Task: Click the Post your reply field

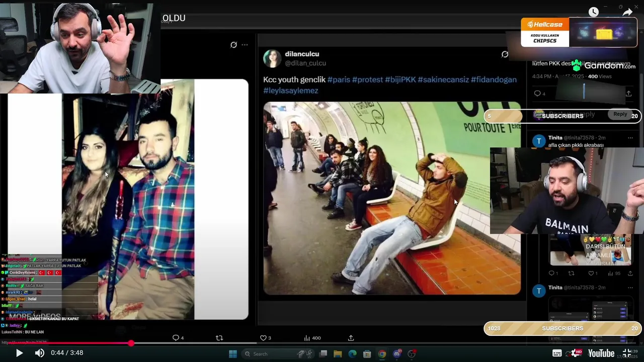Action: pyautogui.click(x=571, y=114)
